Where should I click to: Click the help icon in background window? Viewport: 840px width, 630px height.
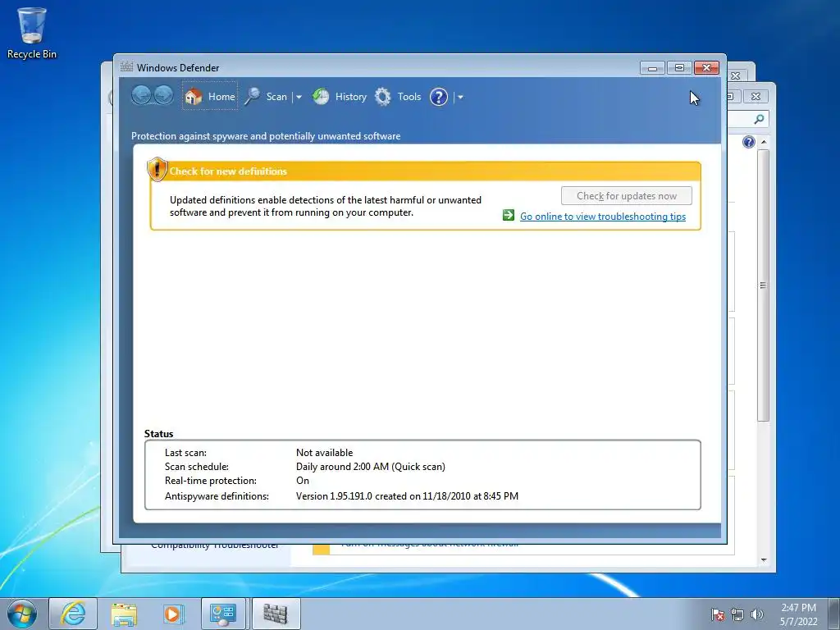[749, 141]
